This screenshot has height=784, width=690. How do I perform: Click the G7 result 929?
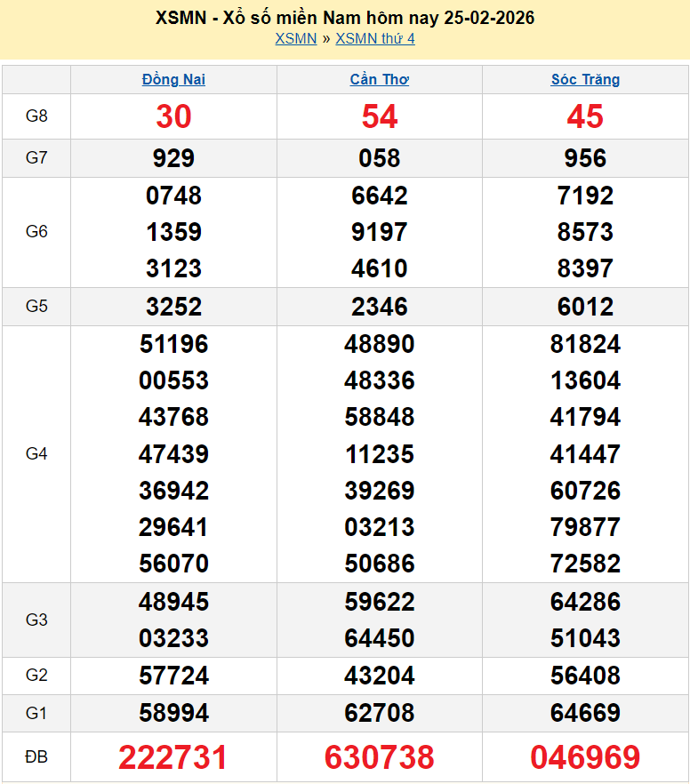click(x=173, y=158)
